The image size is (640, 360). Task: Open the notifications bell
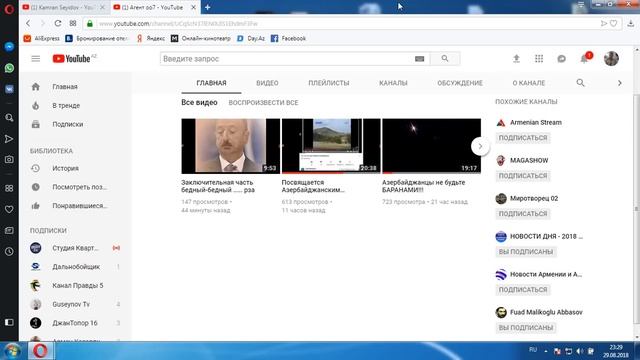pyautogui.click(x=584, y=59)
